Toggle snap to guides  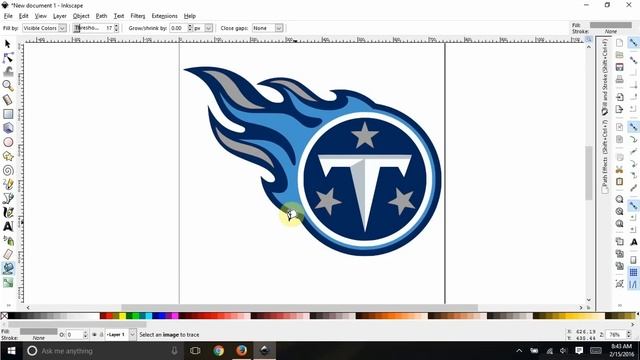tap(633, 284)
